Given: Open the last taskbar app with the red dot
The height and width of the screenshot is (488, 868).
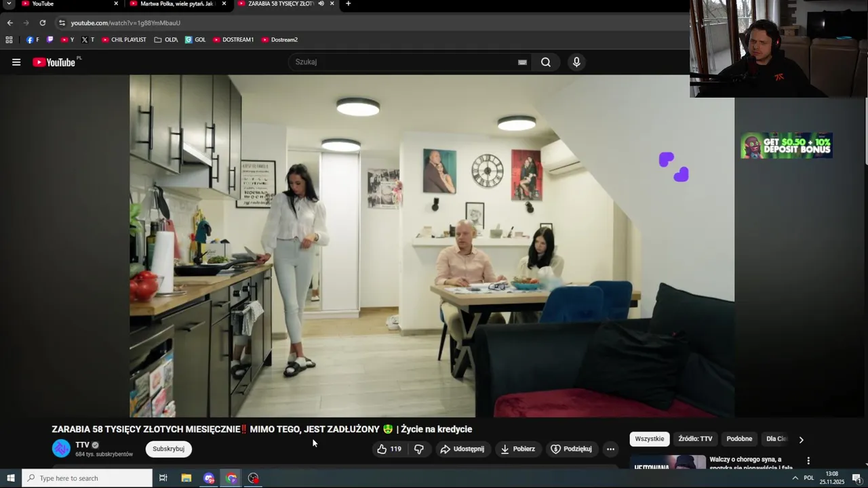Looking at the screenshot, I should tap(254, 479).
